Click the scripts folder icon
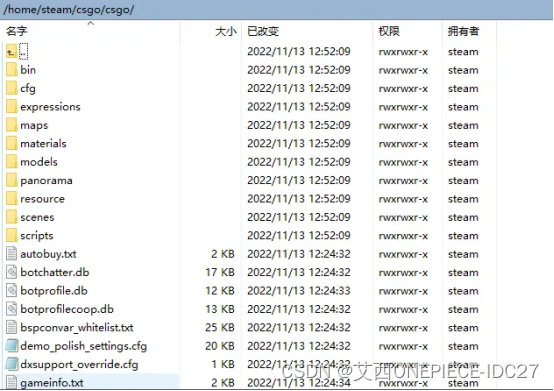The width and height of the screenshot is (554, 391). click(x=11, y=235)
